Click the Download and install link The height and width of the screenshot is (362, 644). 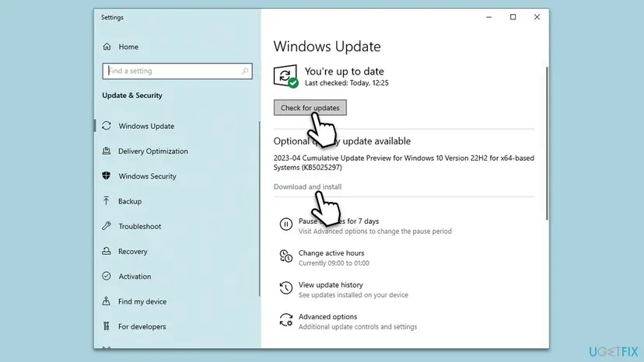(307, 186)
